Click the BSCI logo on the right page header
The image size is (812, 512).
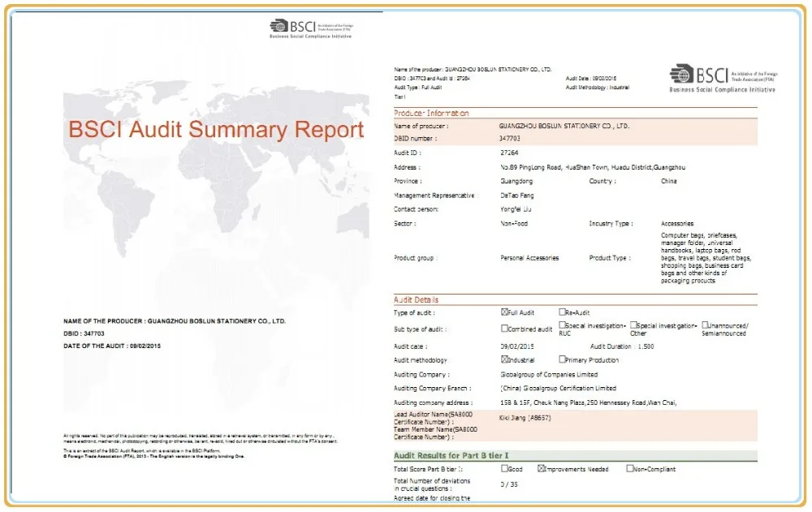coord(721,77)
